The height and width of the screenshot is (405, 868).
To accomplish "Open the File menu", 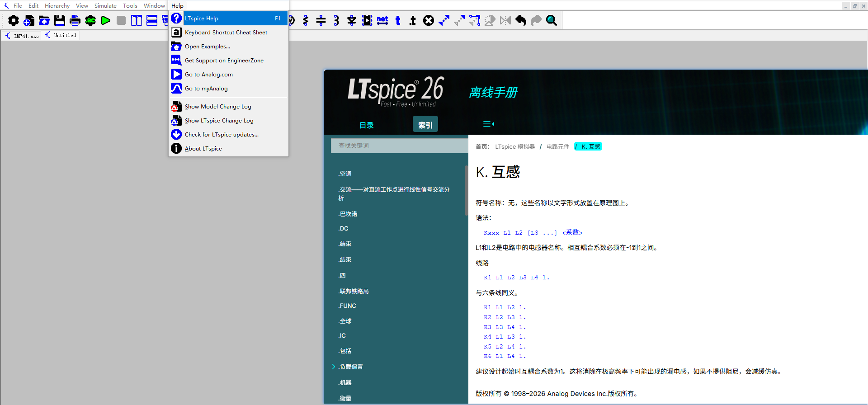I will (18, 5).
